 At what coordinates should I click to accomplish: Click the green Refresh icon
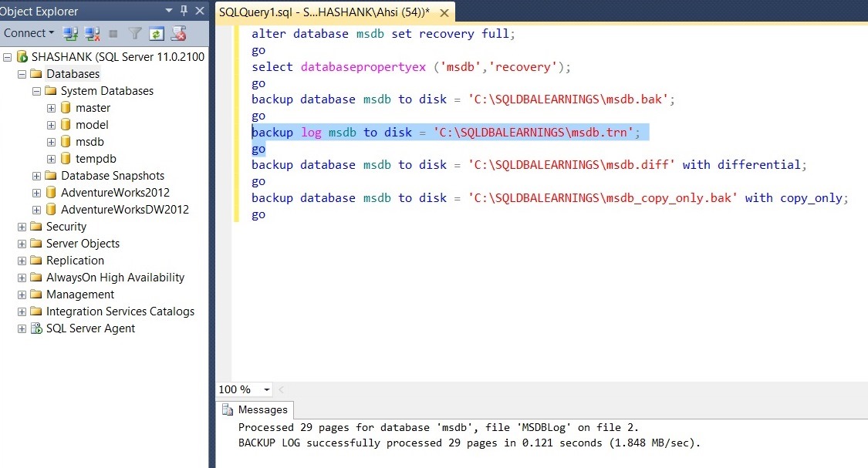[157, 34]
